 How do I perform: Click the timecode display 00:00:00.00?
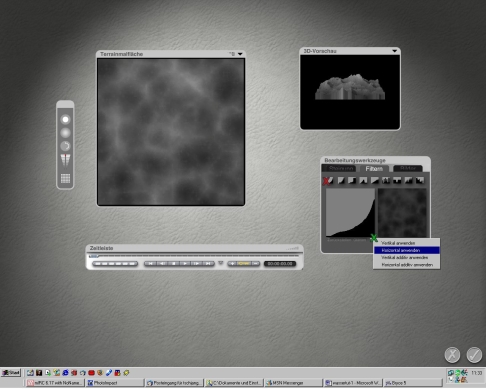pos(280,263)
